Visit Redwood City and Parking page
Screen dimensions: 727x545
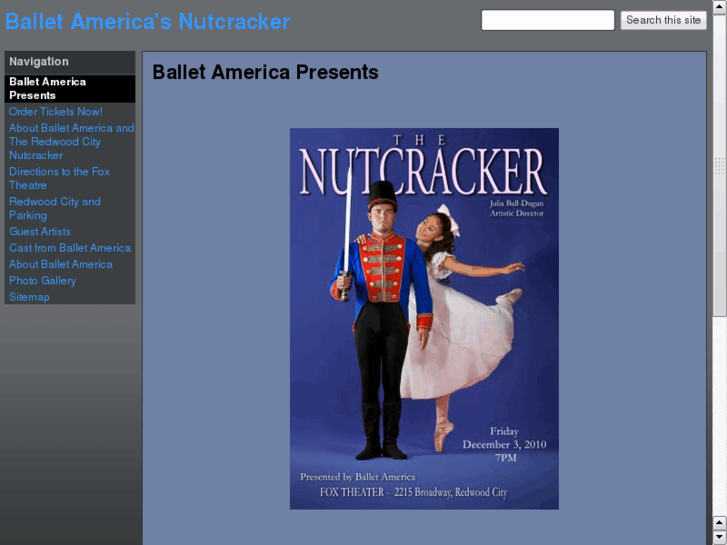point(55,208)
